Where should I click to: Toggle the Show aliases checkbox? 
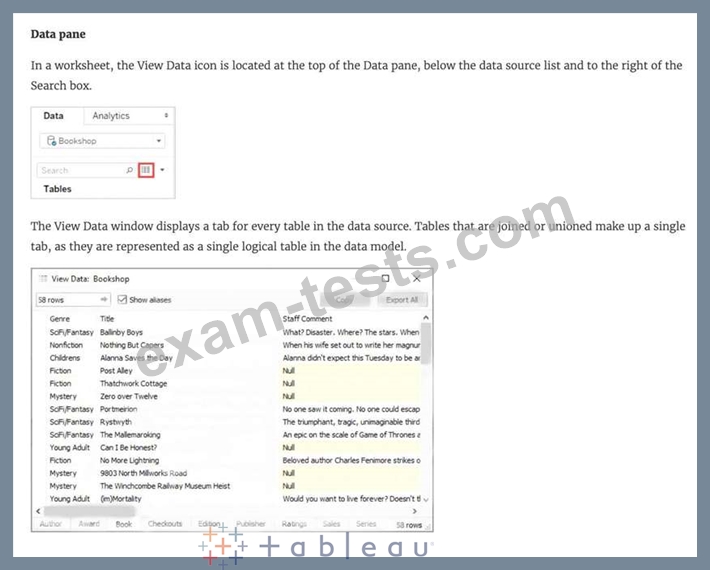122,299
